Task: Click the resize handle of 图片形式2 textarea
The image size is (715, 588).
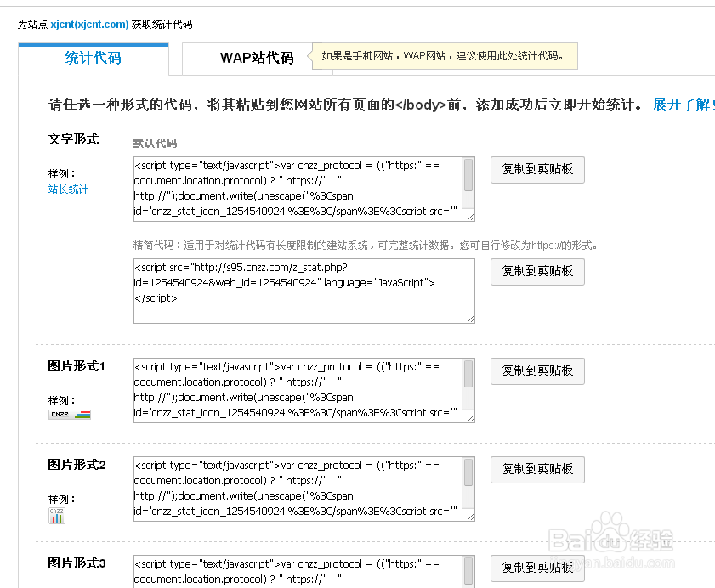Action: (x=470, y=517)
